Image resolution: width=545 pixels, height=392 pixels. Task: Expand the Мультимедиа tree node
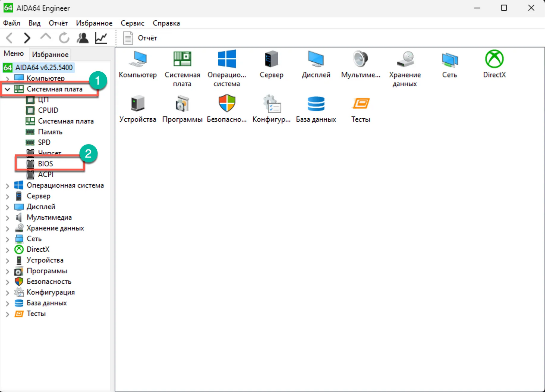(x=7, y=218)
